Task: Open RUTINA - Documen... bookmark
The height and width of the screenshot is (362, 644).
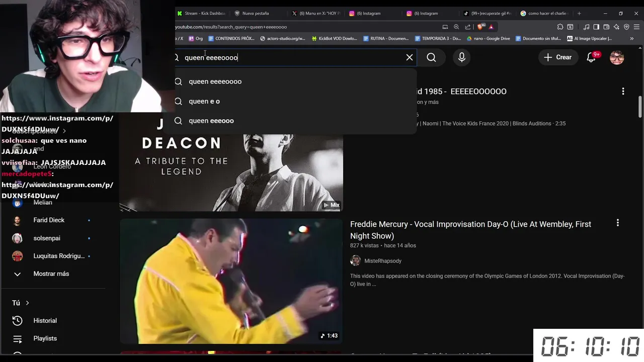Action: tap(386, 38)
